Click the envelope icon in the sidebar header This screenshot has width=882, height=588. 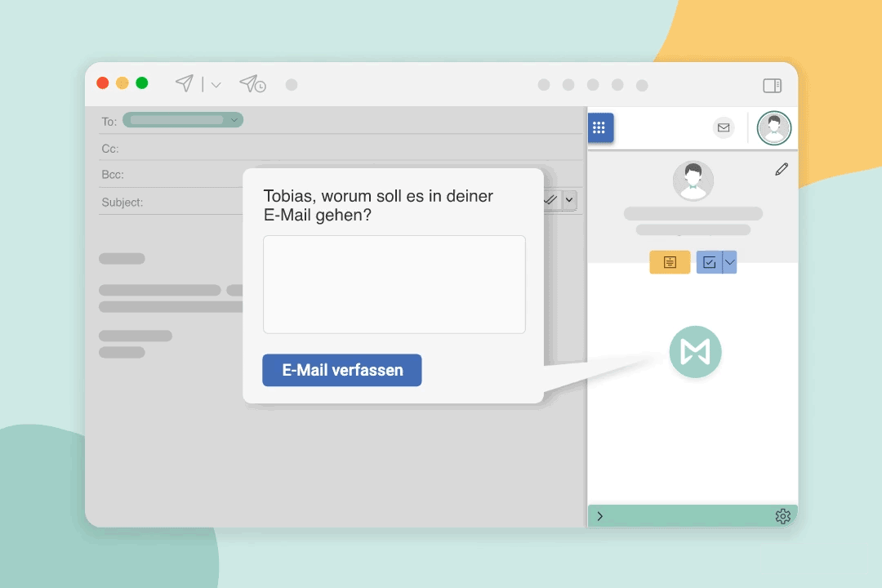pos(724,127)
